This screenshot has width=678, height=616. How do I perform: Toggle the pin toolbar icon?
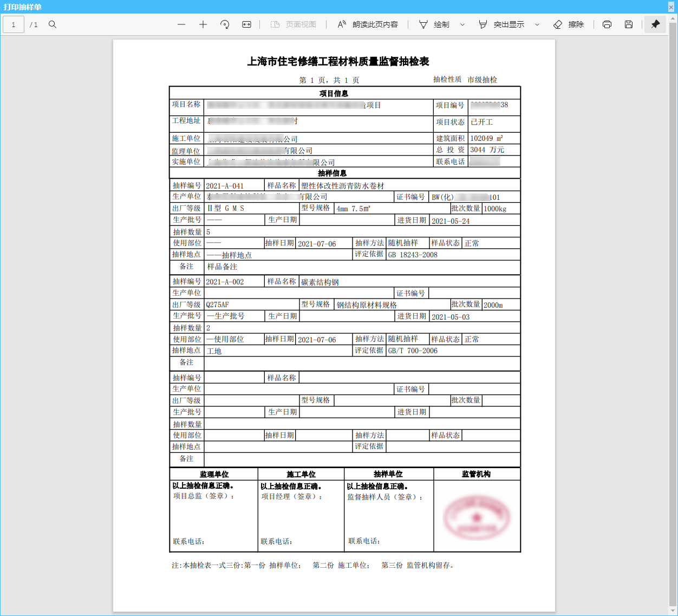click(655, 24)
